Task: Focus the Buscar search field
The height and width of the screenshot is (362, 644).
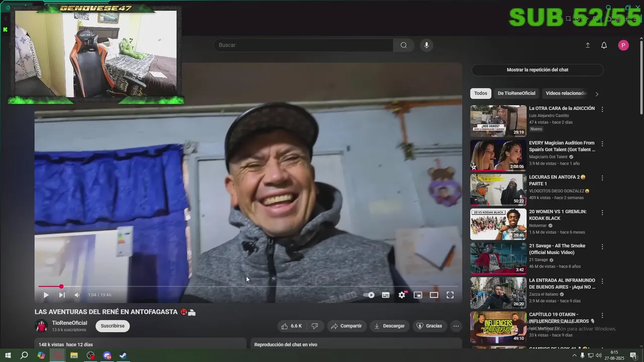Action: pos(303,45)
